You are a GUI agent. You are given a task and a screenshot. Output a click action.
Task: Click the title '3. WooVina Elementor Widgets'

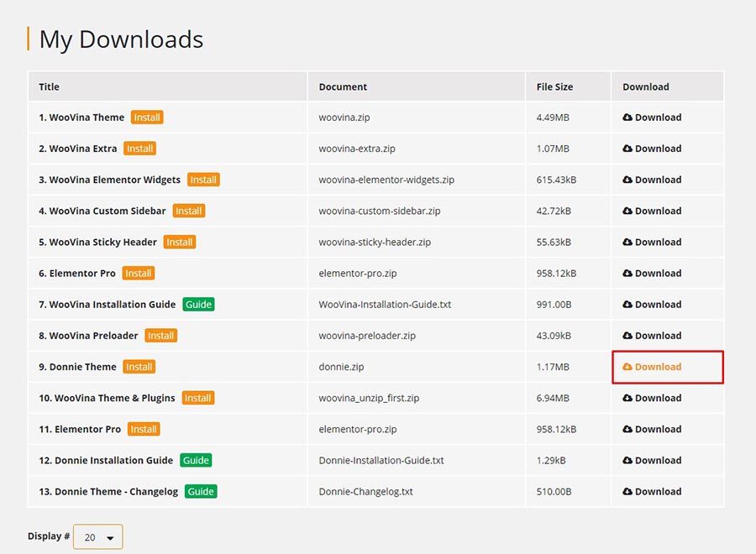(x=110, y=180)
